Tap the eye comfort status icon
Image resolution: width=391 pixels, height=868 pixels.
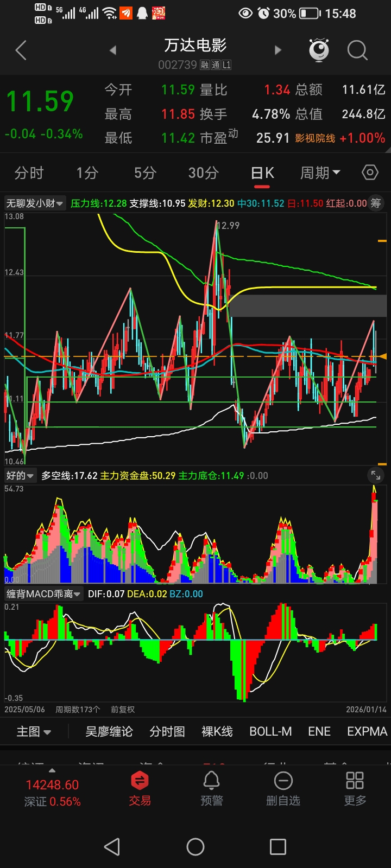tap(245, 13)
